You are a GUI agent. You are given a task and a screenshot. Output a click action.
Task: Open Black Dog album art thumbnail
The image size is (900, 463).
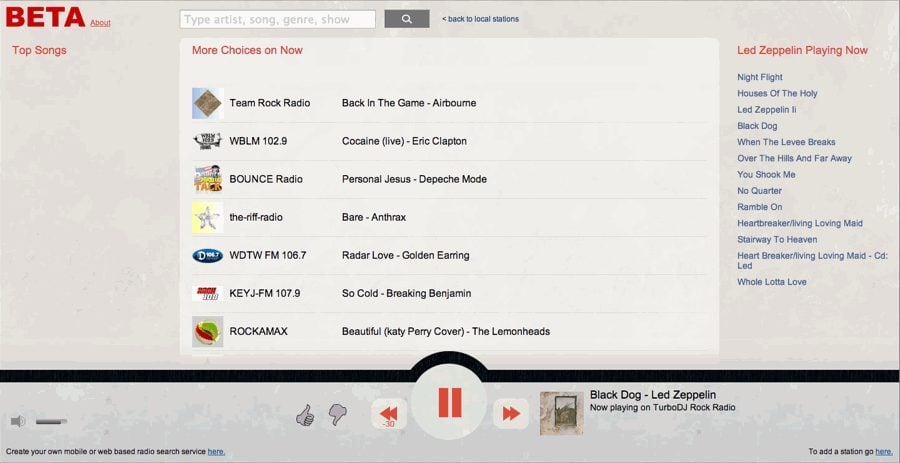pos(561,413)
